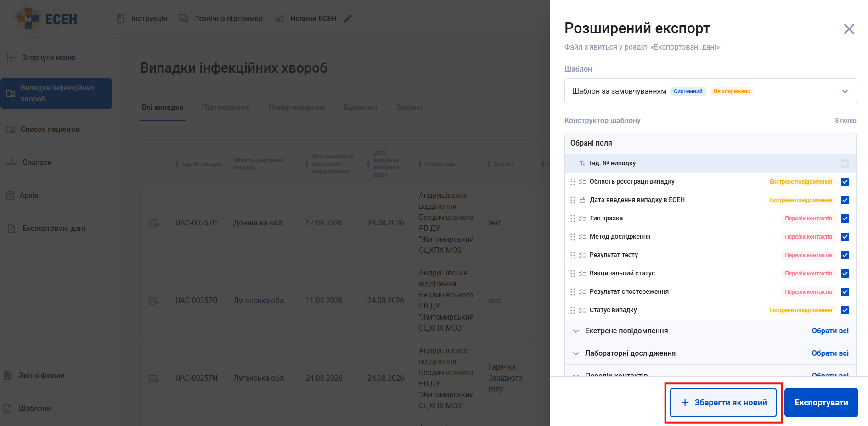Screen dimensions: 868x426
Task: Sort by Дата введення випадку column arrows
Action: [368, 164]
